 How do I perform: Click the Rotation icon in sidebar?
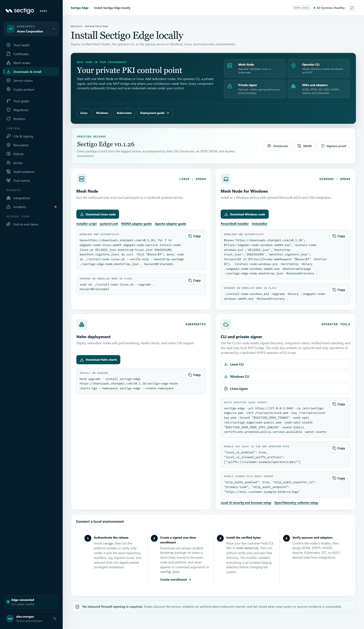point(8,119)
